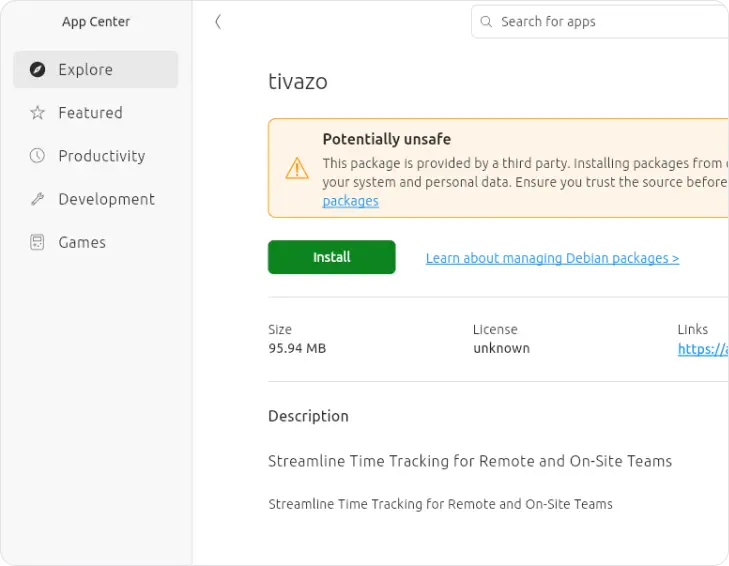Click the Development wrench icon

click(38, 199)
